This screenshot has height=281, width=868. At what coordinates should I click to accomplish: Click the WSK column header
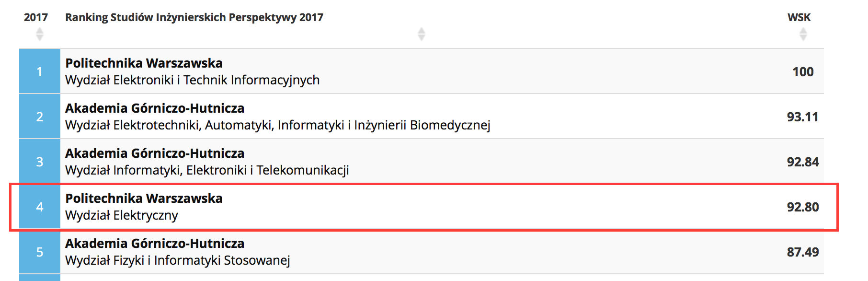coord(799,17)
